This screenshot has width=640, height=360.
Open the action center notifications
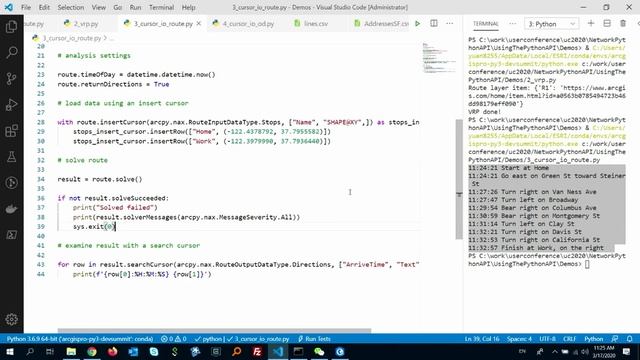[626, 351]
